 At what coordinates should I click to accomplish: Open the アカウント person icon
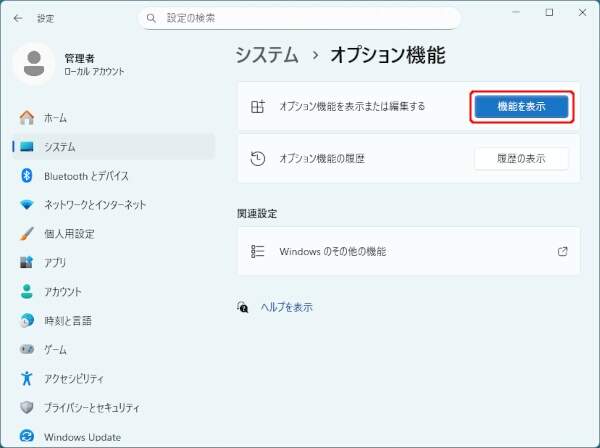tap(27, 291)
